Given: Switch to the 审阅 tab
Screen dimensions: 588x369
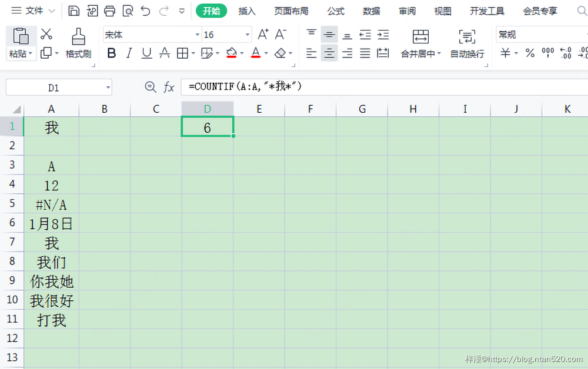Looking at the screenshot, I should (x=407, y=11).
